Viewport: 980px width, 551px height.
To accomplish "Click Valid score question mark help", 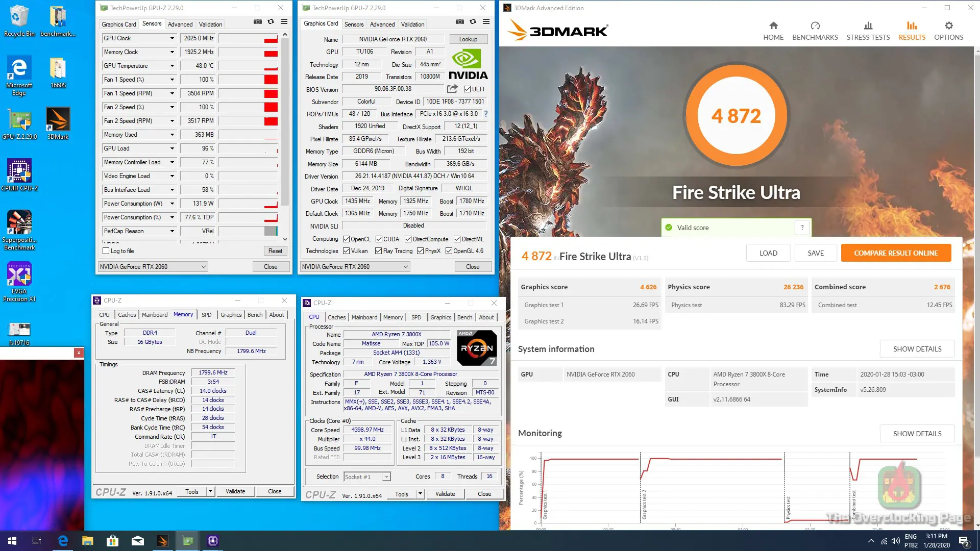I will 802,228.
